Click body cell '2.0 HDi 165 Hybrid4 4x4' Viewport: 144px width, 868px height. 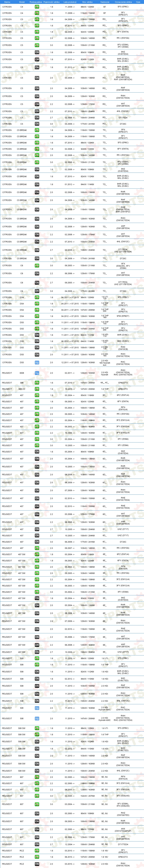coord(105,363)
